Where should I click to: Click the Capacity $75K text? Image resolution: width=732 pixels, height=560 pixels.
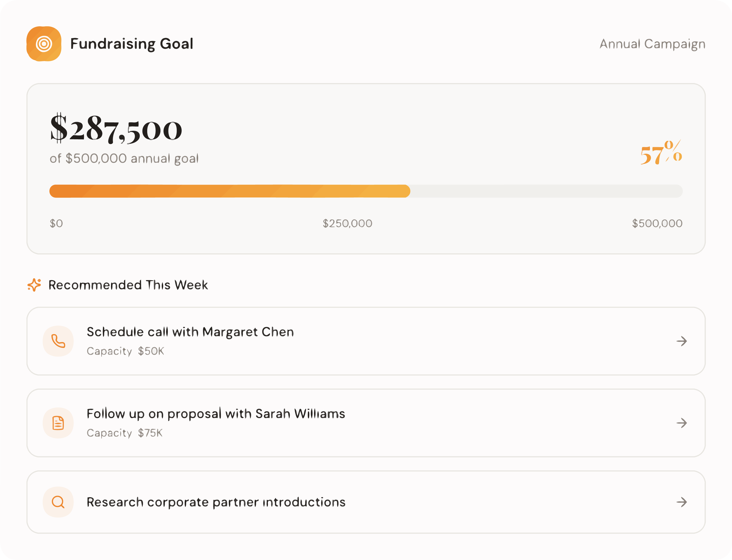click(124, 433)
